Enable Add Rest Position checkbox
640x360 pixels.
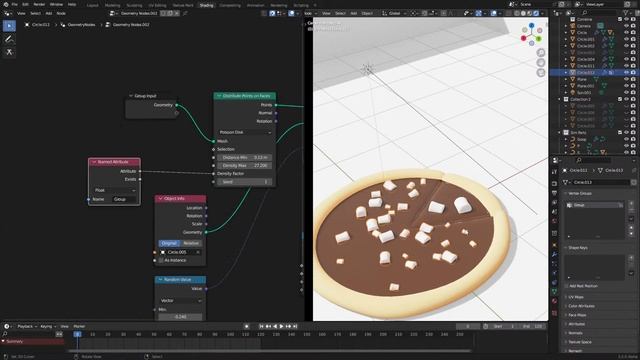click(567, 286)
